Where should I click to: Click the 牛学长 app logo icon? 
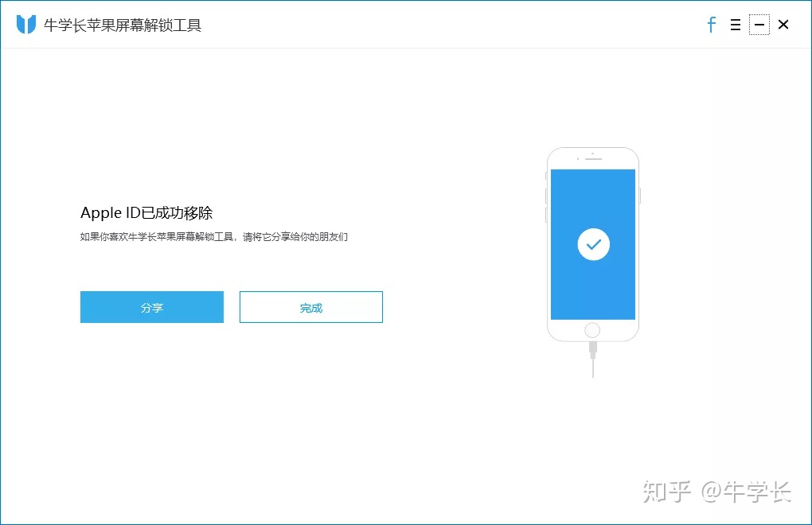tap(26, 25)
